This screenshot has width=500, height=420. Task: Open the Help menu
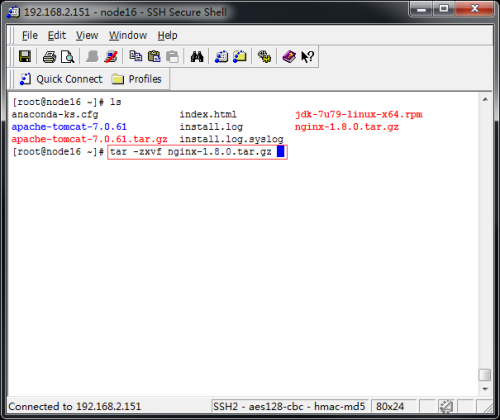(x=167, y=35)
